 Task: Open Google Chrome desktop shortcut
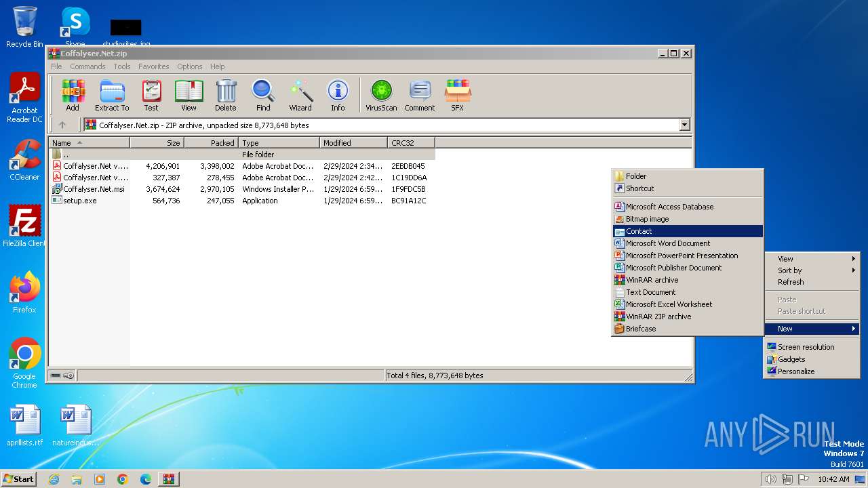tap(24, 364)
